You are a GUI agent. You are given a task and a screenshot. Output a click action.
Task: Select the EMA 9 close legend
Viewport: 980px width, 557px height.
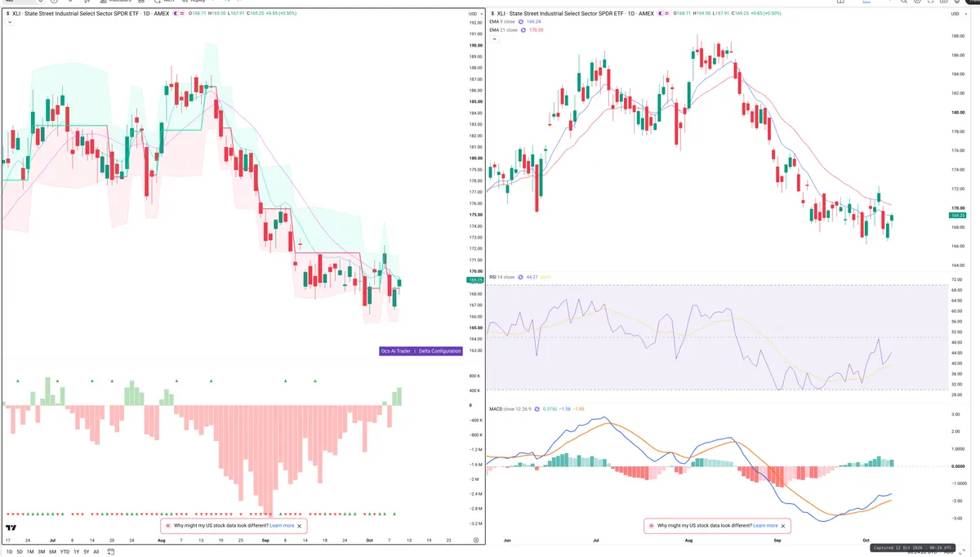[x=501, y=21]
